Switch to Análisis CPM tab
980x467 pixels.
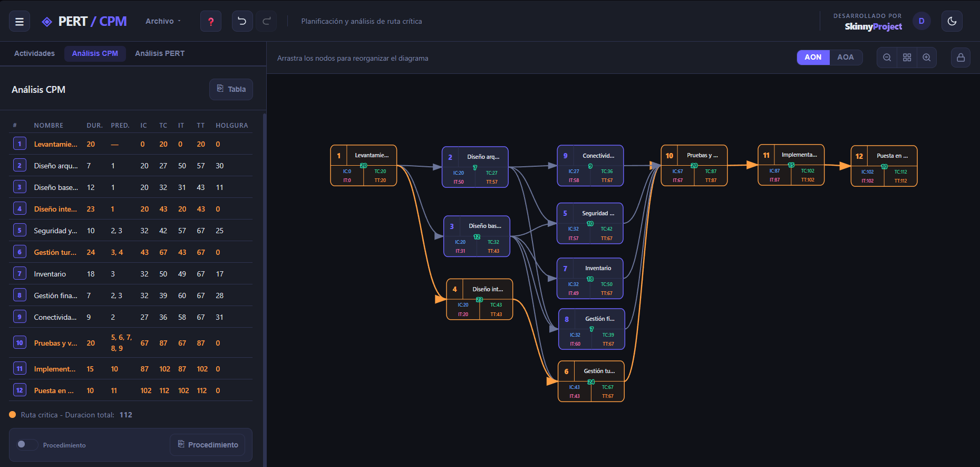[95, 53]
